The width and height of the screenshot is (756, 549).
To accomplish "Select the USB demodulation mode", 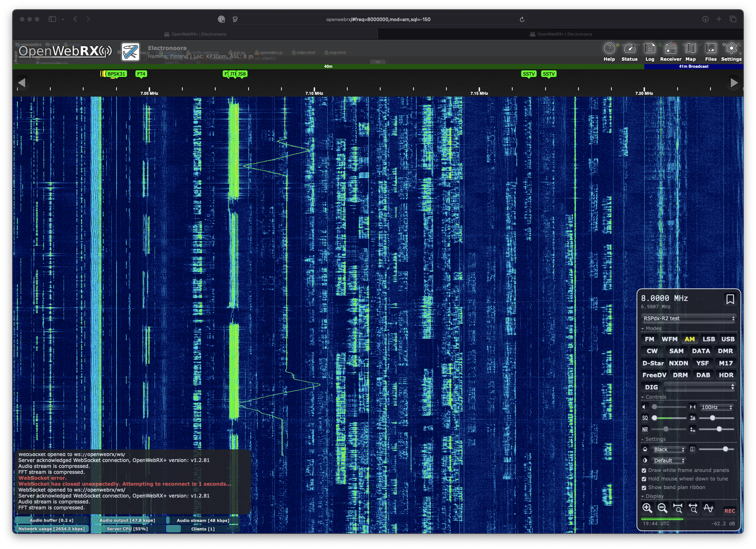I will point(728,339).
